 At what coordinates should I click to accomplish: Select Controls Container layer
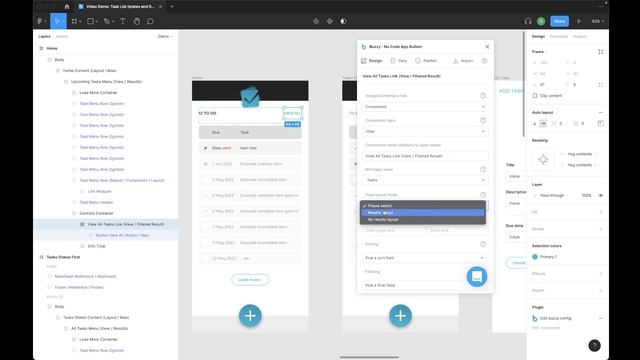click(96, 213)
